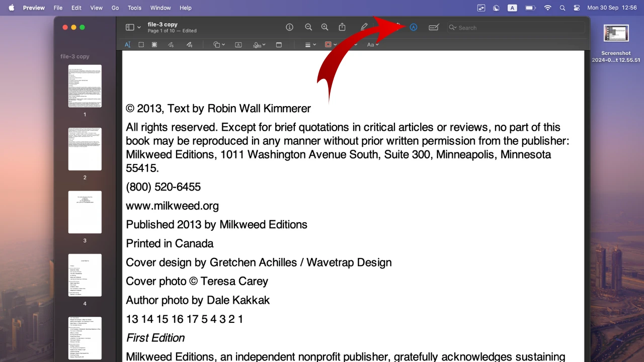Open the Share menu
Image resolution: width=644 pixels, height=362 pixels.
coord(342,27)
